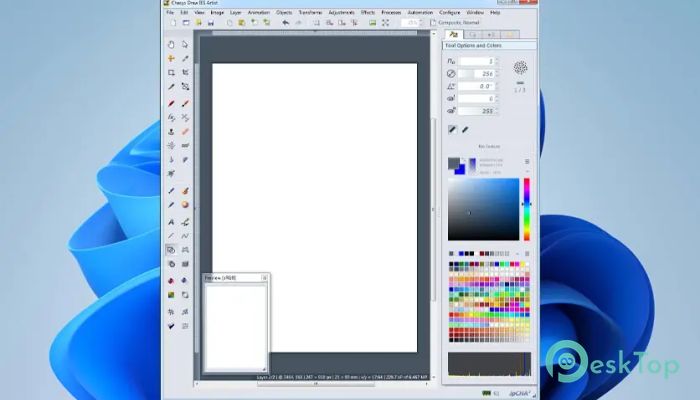
Task: Select the eraser tool
Action: coord(185,132)
